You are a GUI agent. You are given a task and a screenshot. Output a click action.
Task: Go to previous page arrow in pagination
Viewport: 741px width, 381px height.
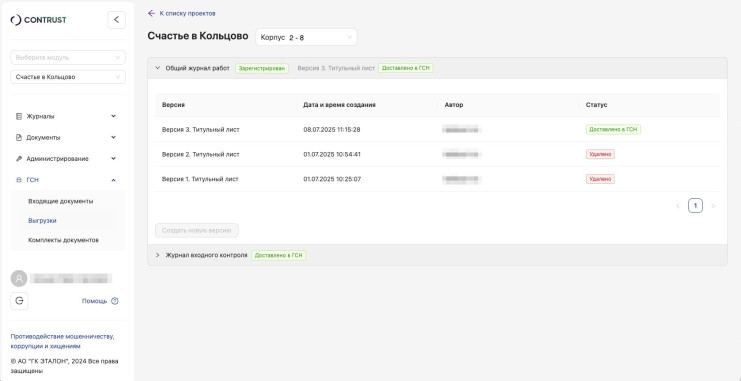[x=678, y=206]
